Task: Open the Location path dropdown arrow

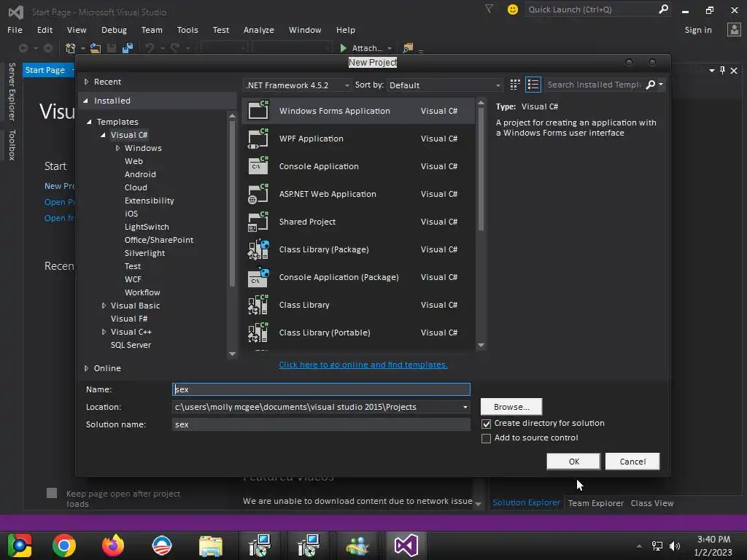Action: (465, 407)
